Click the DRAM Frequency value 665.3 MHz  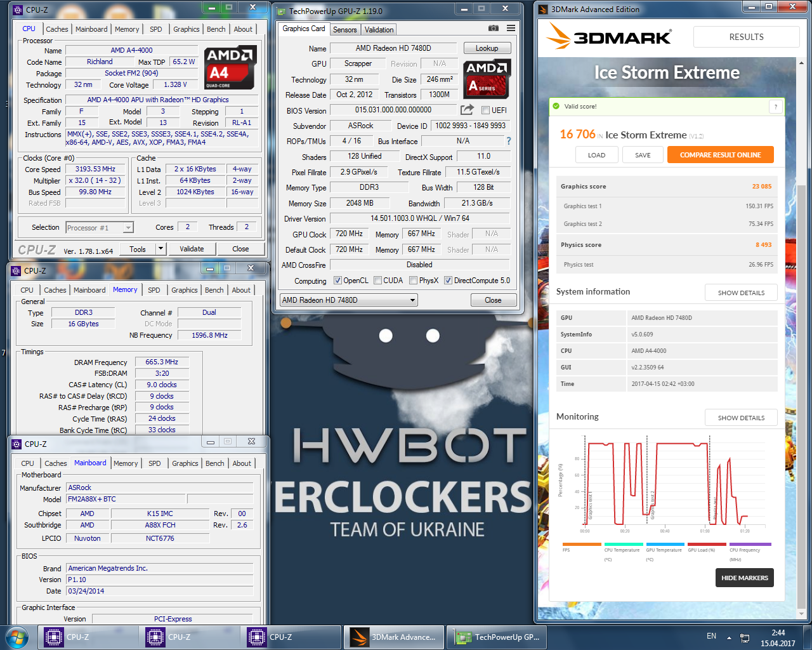click(162, 362)
